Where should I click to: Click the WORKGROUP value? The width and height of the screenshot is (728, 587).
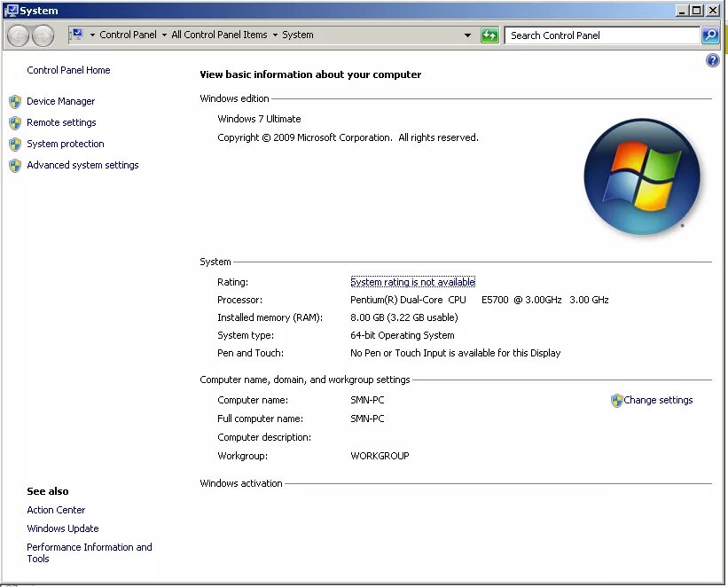point(380,456)
